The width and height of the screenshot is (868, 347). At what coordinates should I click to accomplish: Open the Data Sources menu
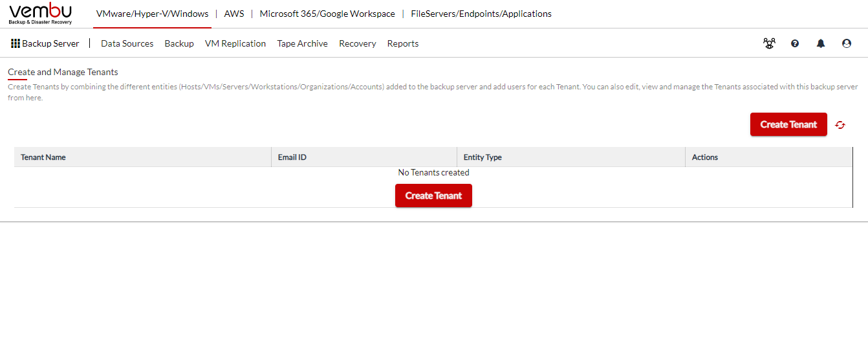coord(127,43)
